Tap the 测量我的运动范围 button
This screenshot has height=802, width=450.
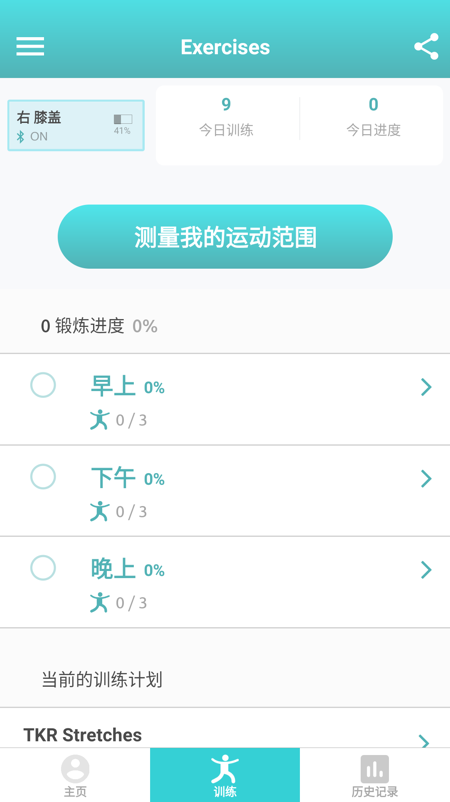(x=225, y=237)
